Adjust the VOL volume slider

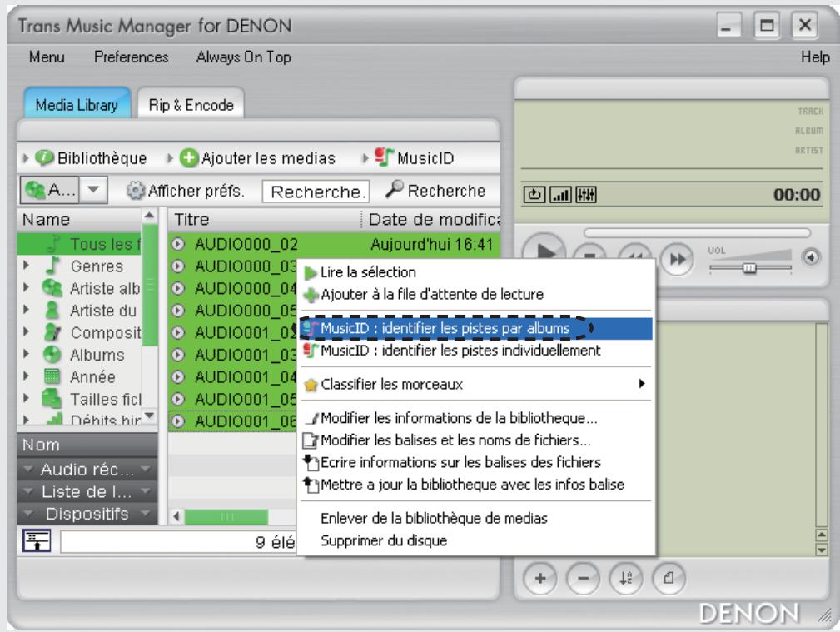click(x=750, y=267)
